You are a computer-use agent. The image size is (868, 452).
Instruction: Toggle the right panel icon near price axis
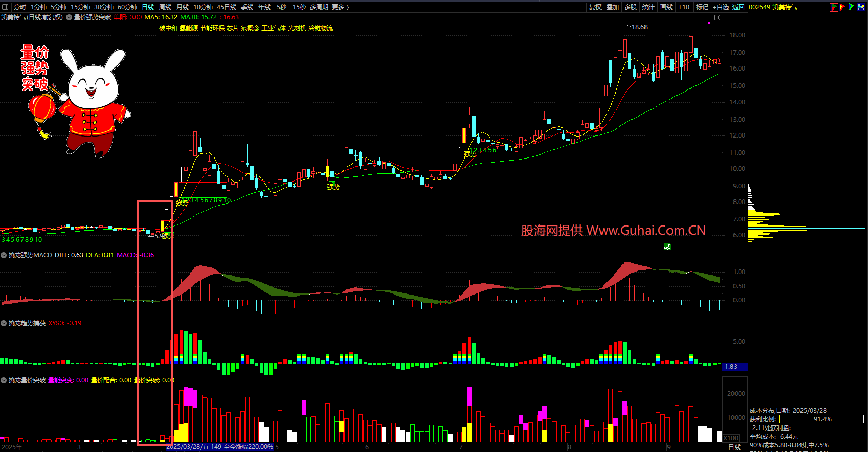point(717,17)
